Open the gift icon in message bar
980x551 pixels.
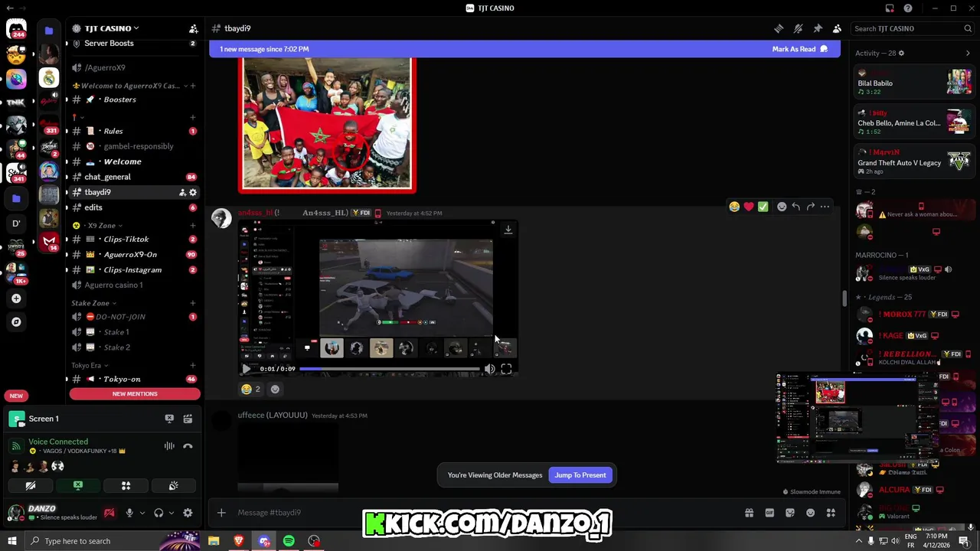point(749,513)
